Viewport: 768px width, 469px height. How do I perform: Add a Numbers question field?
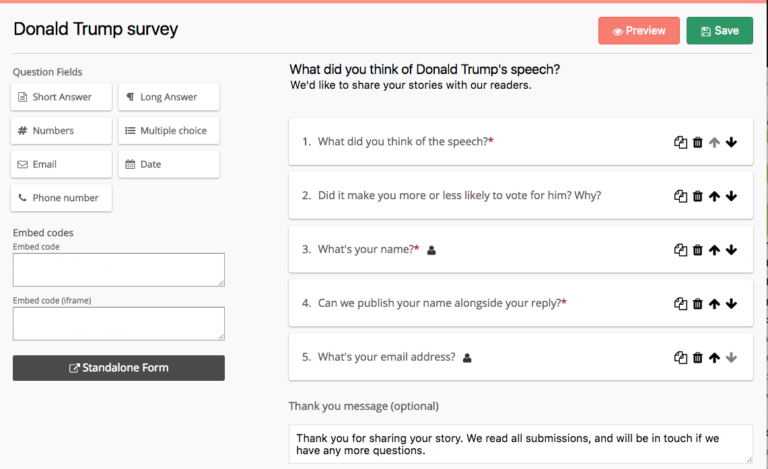coord(61,131)
